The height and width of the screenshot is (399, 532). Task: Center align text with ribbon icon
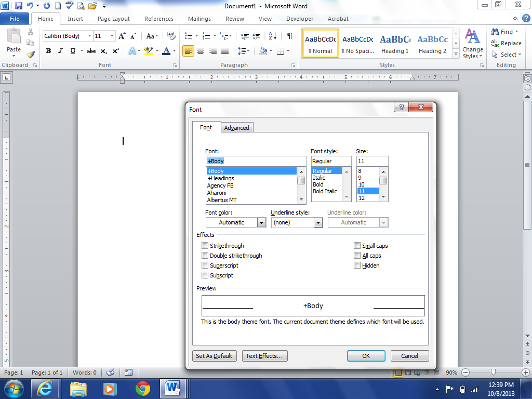[x=201, y=51]
